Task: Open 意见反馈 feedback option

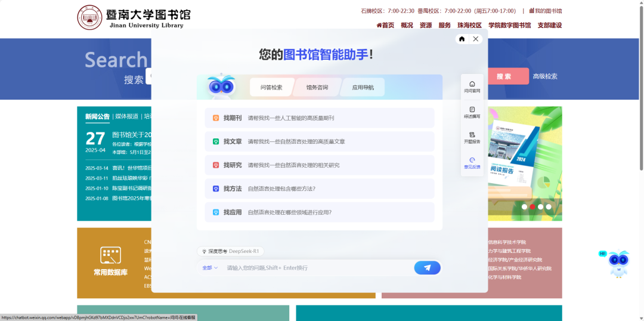Action: click(x=472, y=163)
